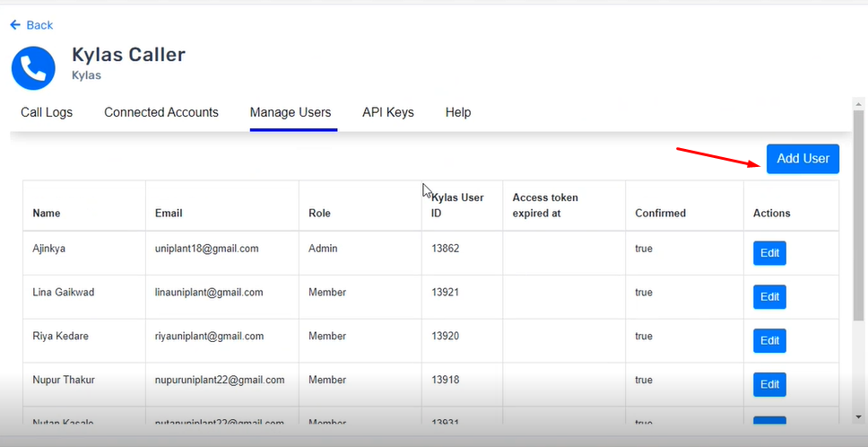Click the scrollbar up arrow

coord(859,104)
